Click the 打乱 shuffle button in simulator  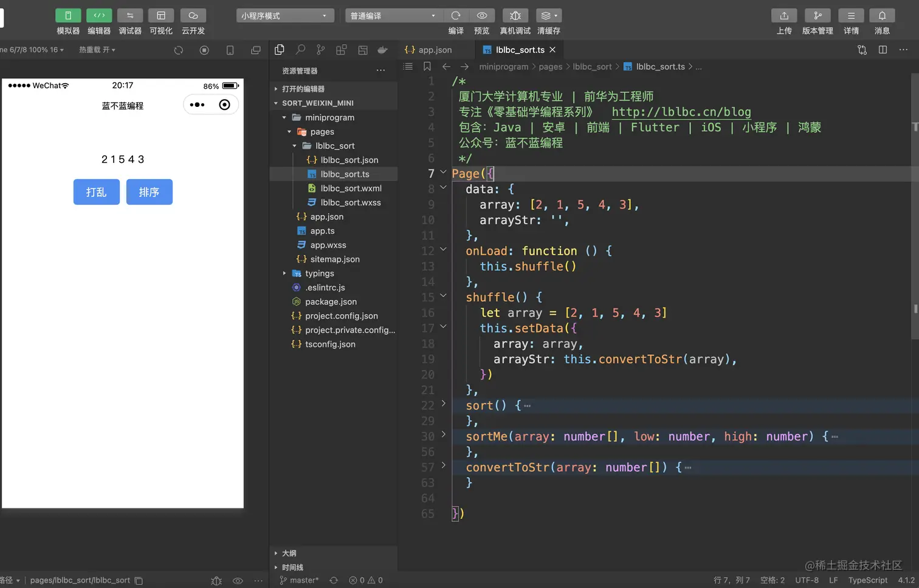(x=97, y=192)
